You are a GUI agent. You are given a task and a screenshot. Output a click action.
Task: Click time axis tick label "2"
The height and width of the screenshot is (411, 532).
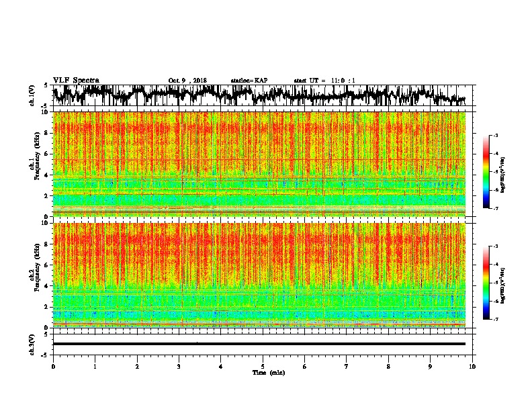point(137,367)
